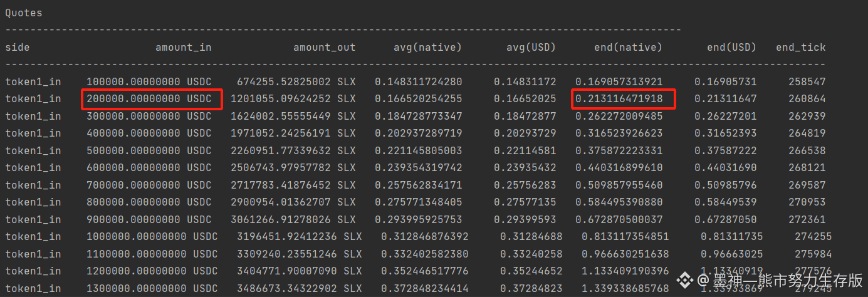Click "500000.00000000 USDC" amount_in value
This screenshot has height=297, width=868.
pyautogui.click(x=149, y=150)
